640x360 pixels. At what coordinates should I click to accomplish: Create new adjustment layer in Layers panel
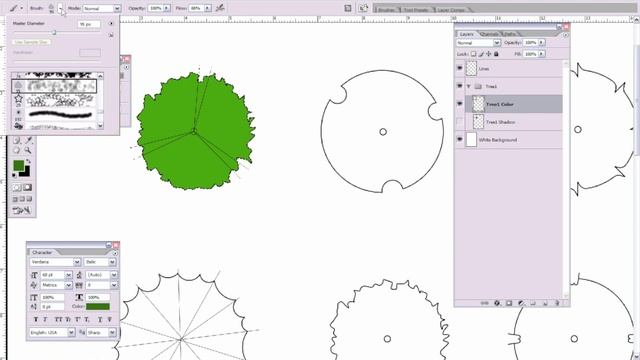[x=521, y=303]
